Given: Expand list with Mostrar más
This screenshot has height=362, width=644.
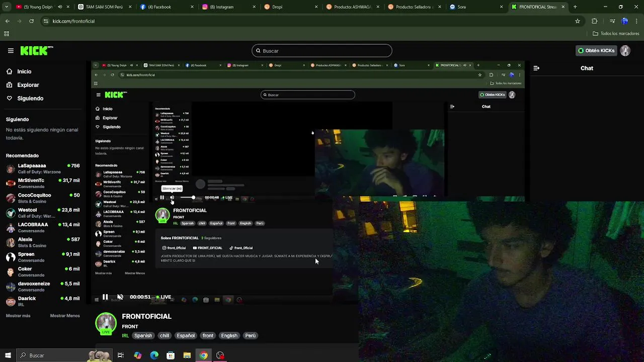Looking at the screenshot, I should point(18,316).
